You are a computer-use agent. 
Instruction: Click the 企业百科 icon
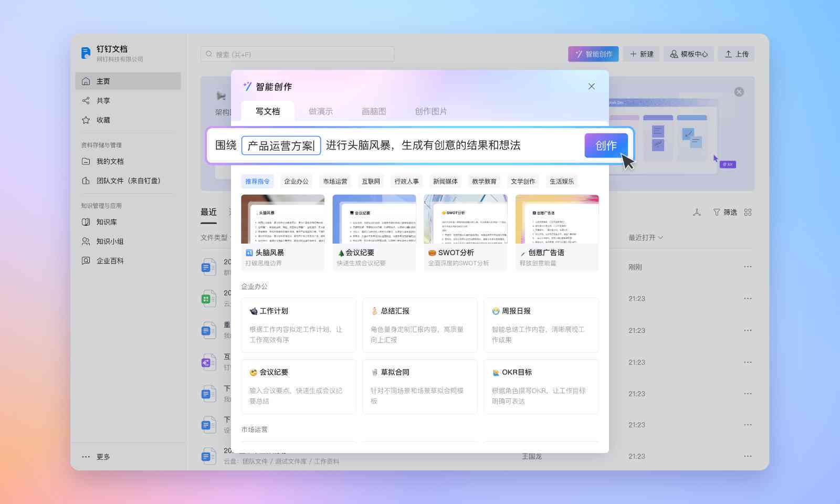click(x=86, y=261)
